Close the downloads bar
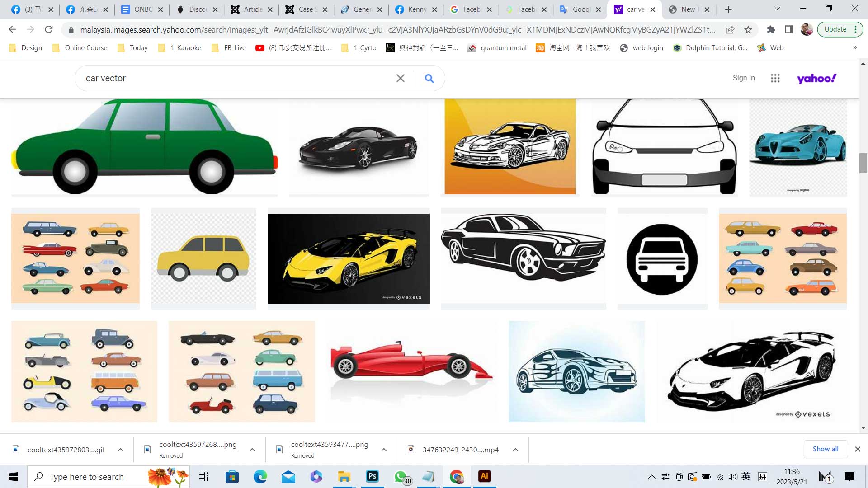Viewport: 868px width, 488px height. click(x=858, y=449)
